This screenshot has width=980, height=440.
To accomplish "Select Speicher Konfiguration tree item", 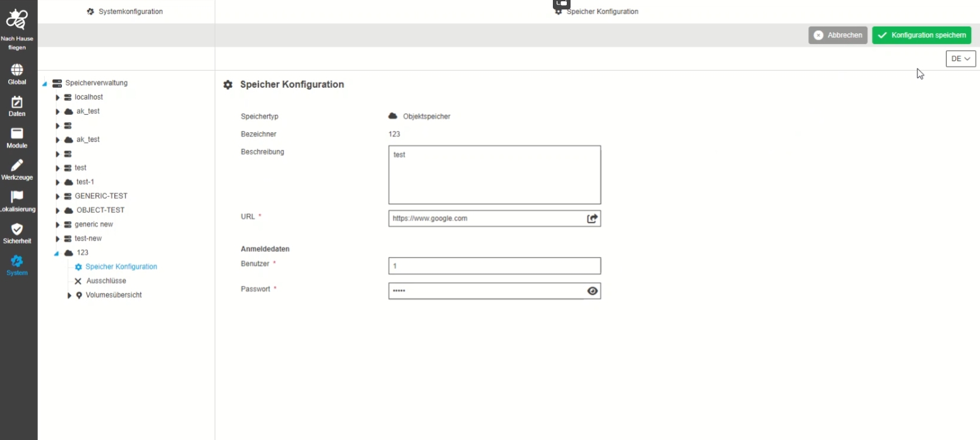I will tap(121, 266).
